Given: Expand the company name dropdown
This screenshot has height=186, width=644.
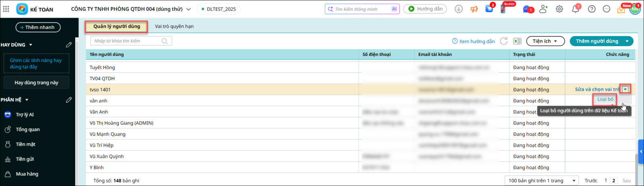Looking at the screenshot, I should click(x=188, y=9).
